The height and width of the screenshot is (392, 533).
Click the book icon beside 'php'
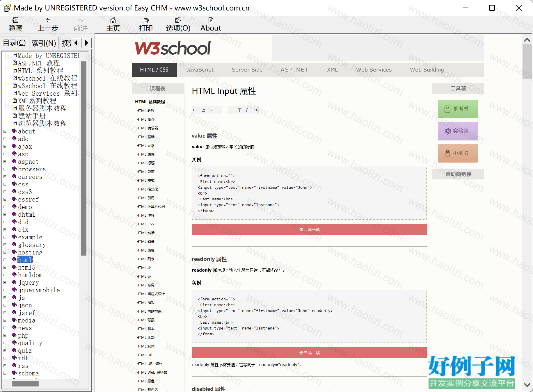pos(14,335)
